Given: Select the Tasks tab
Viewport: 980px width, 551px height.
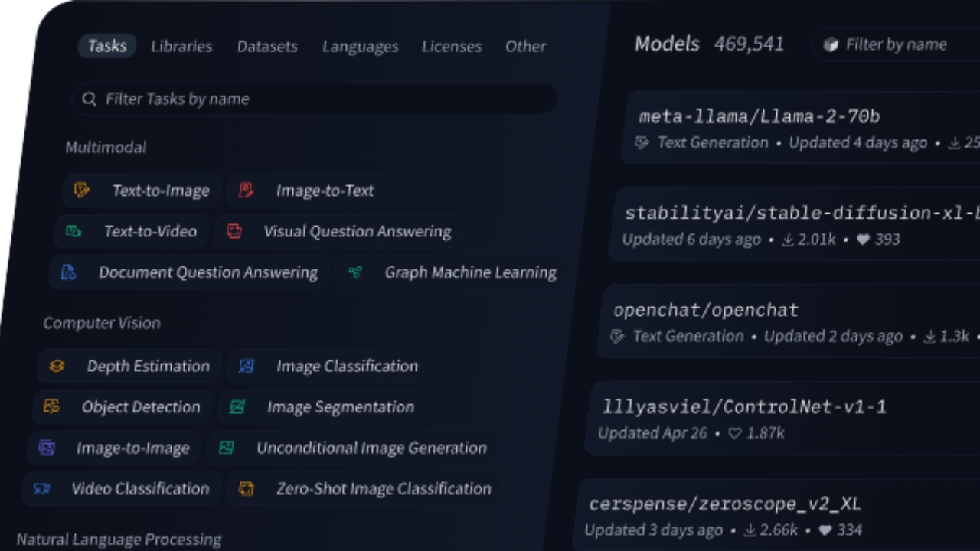Looking at the screenshot, I should [x=107, y=46].
